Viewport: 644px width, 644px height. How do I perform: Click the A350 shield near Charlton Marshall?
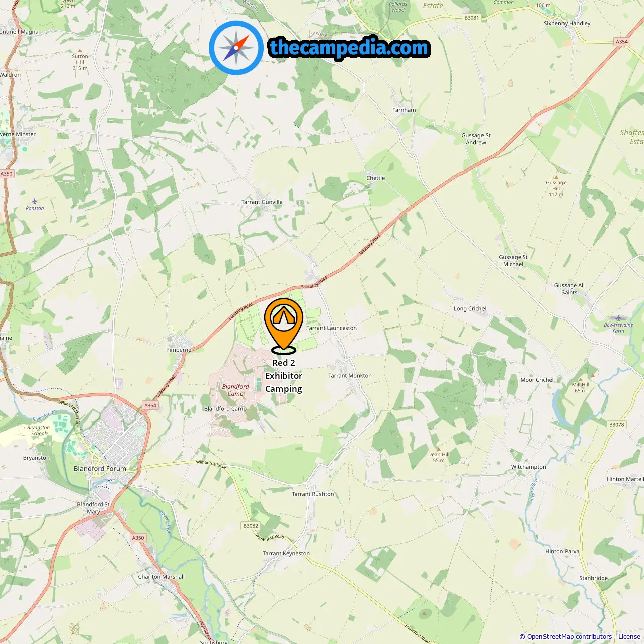pos(138,538)
